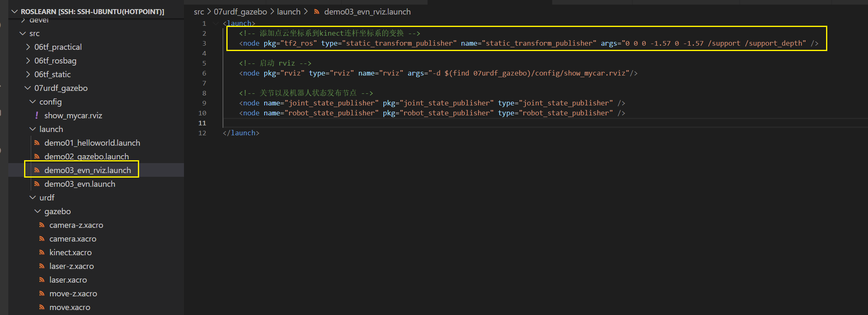Expand the 06tf_rosbag folder chevron
The height and width of the screenshot is (315, 868).
pos(28,61)
